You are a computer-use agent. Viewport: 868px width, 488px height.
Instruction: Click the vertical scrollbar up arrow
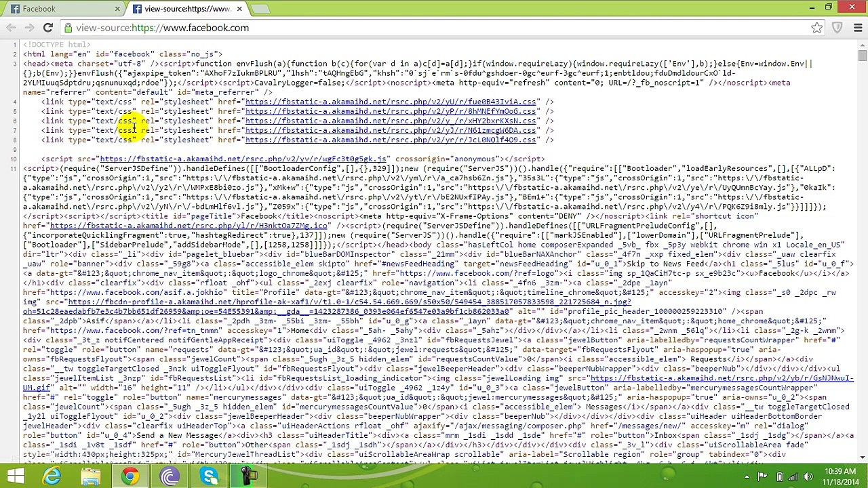pyautogui.click(x=862, y=45)
